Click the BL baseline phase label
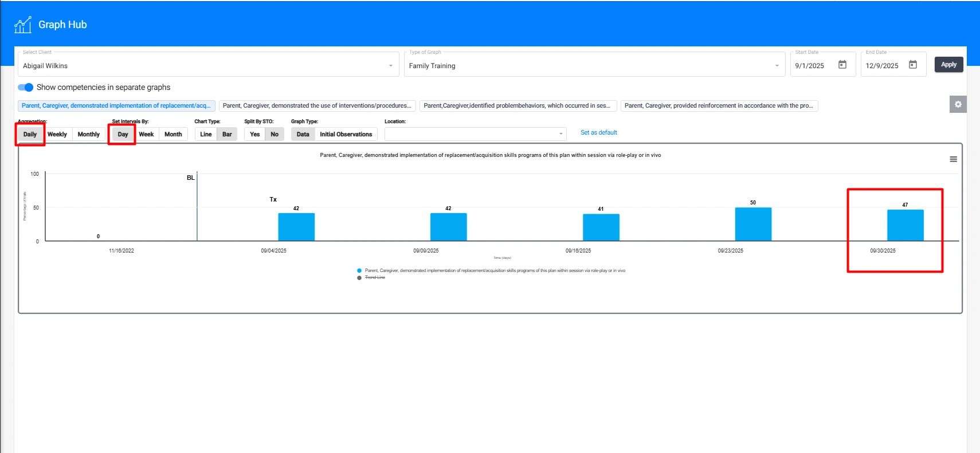Image resolution: width=980 pixels, height=453 pixels. pyautogui.click(x=190, y=178)
